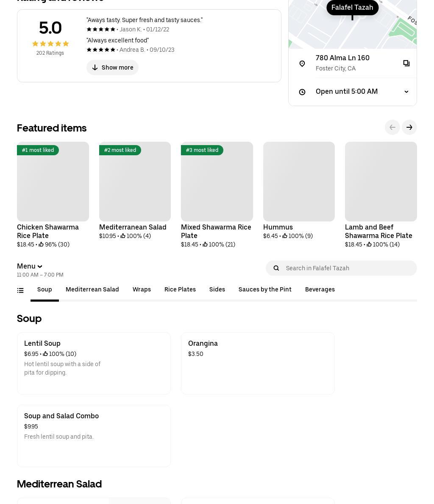Open the Menu dropdown selector
The height and width of the screenshot is (504, 434).
30,266
